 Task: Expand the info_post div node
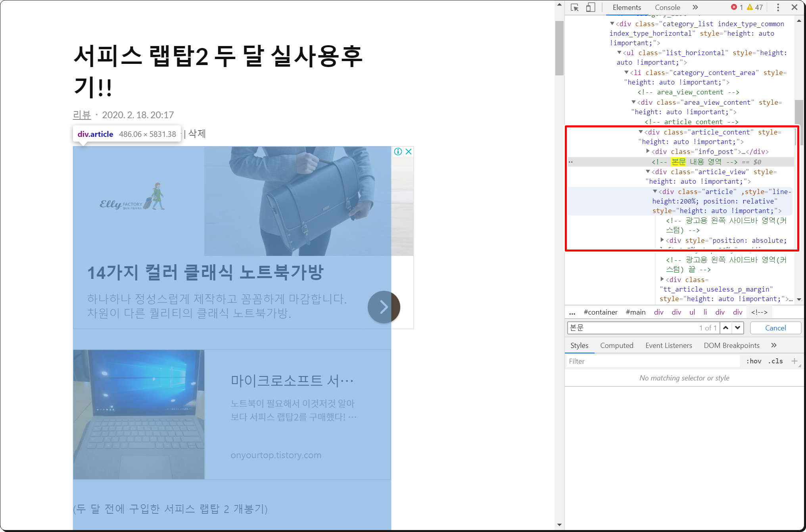(x=648, y=152)
